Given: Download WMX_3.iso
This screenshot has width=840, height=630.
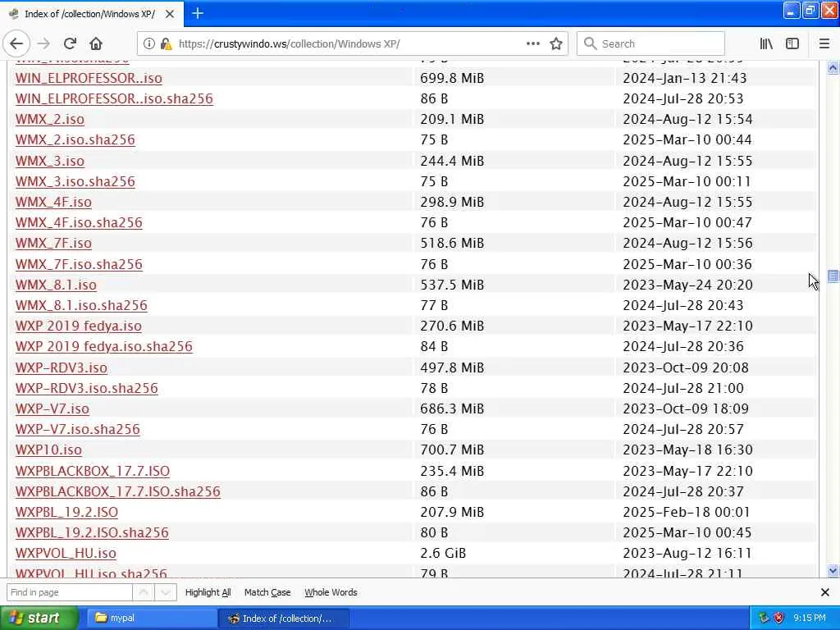Looking at the screenshot, I should coord(50,161).
